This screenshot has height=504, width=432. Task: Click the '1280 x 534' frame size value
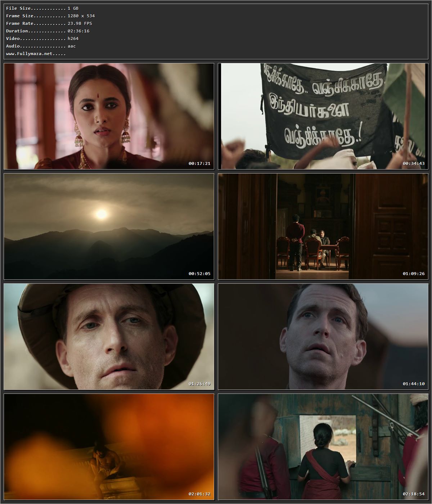coord(81,16)
